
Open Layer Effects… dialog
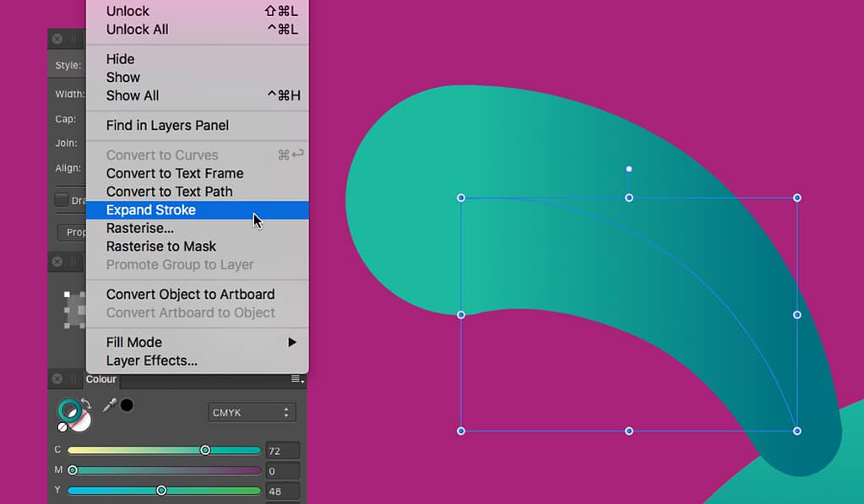[x=152, y=360]
